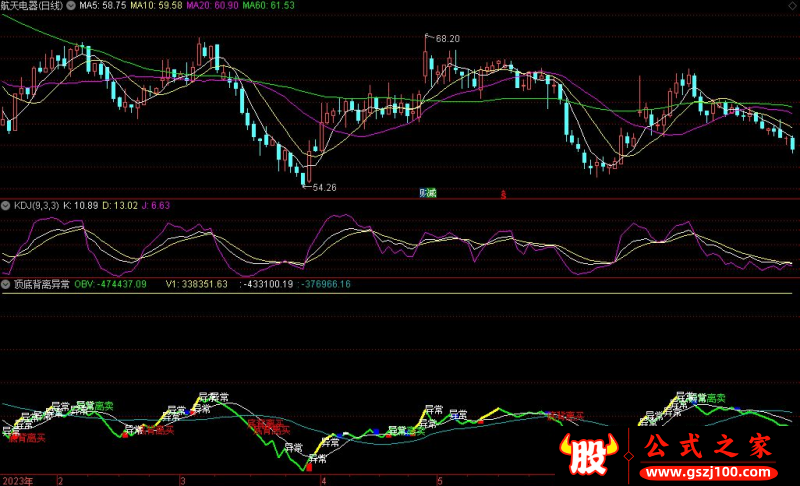Open the arrow icon beside 顶底背离异常
800x486 pixels.
(6, 284)
